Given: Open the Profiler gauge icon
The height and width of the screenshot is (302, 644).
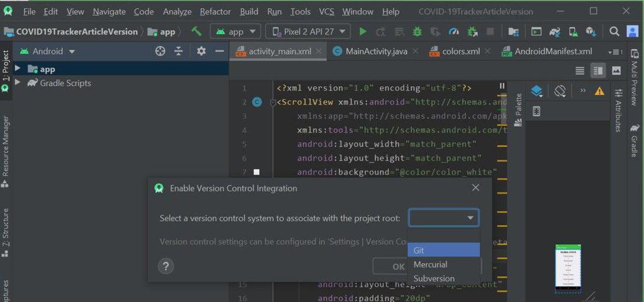Looking at the screenshot, I should 453,31.
